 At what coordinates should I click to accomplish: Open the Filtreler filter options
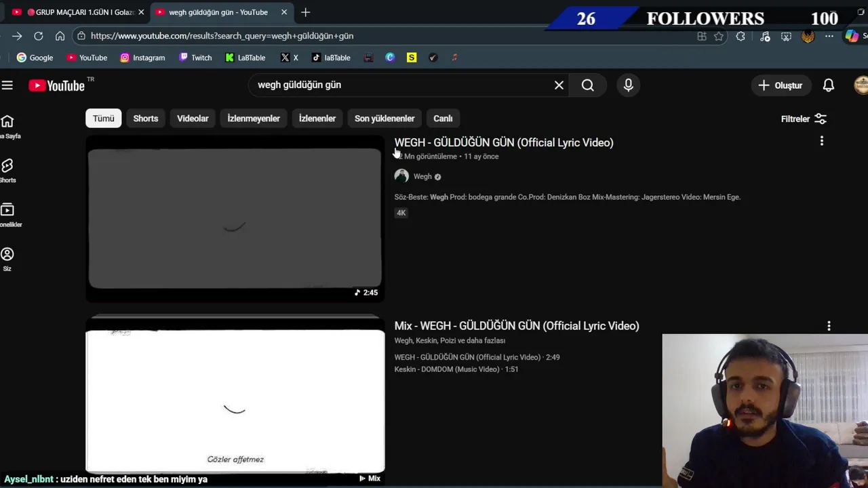[x=804, y=119]
